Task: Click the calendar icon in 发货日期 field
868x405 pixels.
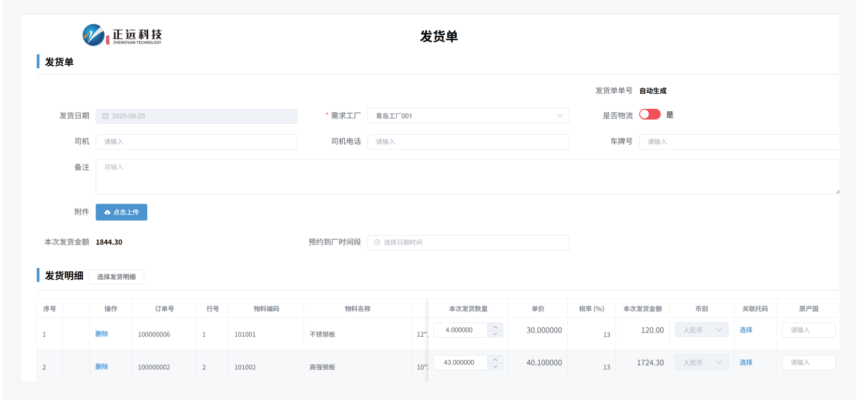Action: click(105, 117)
